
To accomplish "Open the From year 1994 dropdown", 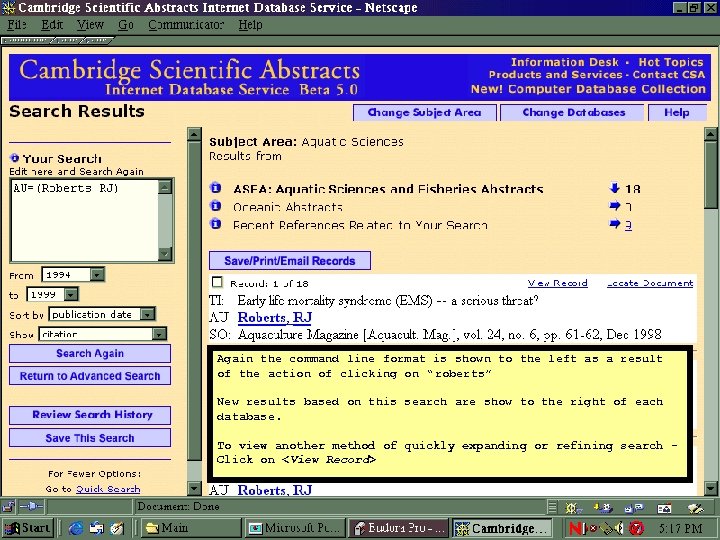I will [x=97, y=275].
